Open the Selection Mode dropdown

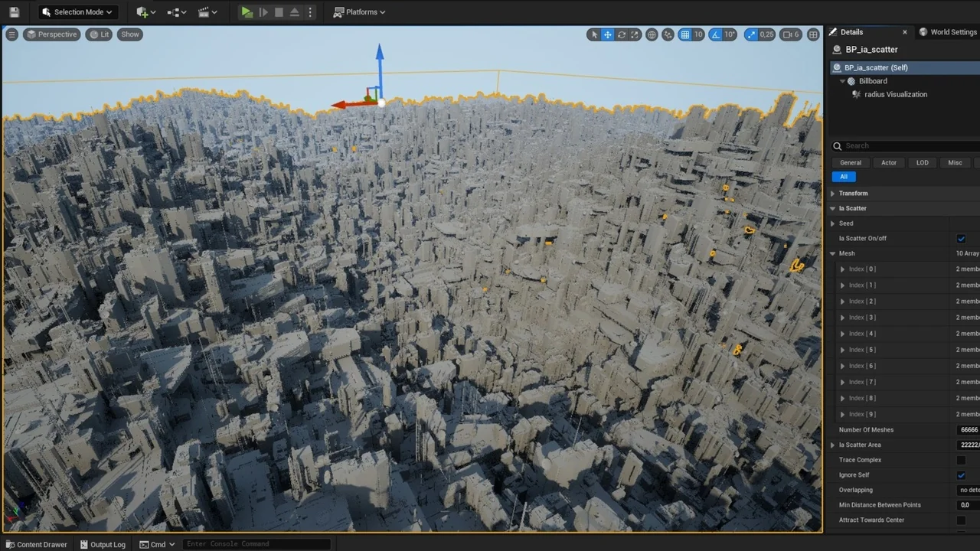pyautogui.click(x=78, y=12)
